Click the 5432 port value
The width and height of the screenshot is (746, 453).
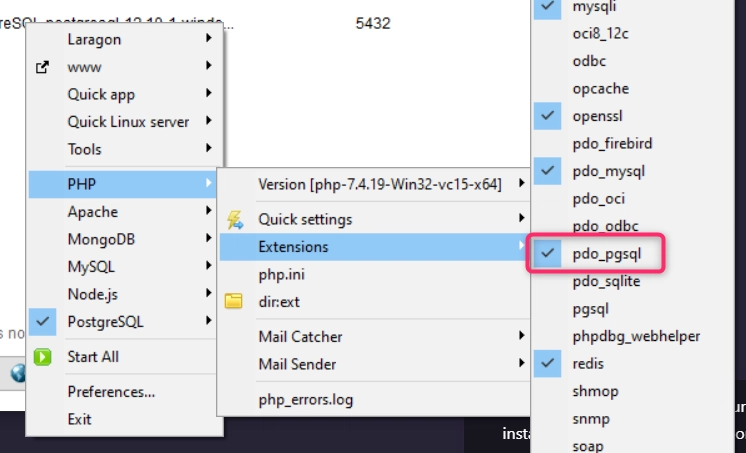[373, 23]
